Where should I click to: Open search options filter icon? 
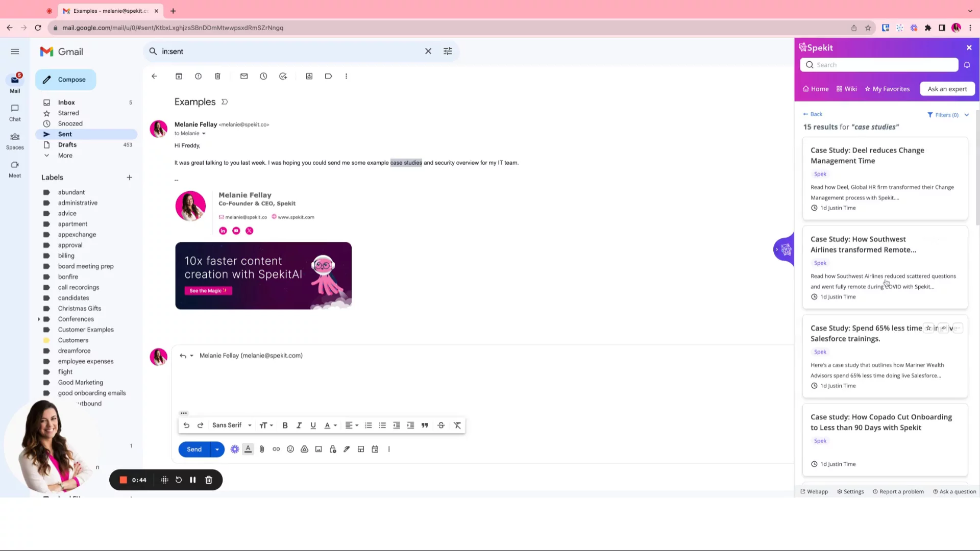(x=448, y=52)
